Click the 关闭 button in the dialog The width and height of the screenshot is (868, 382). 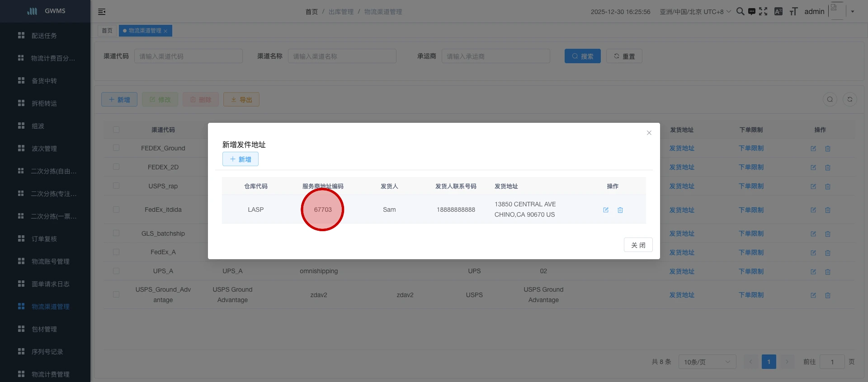point(638,245)
